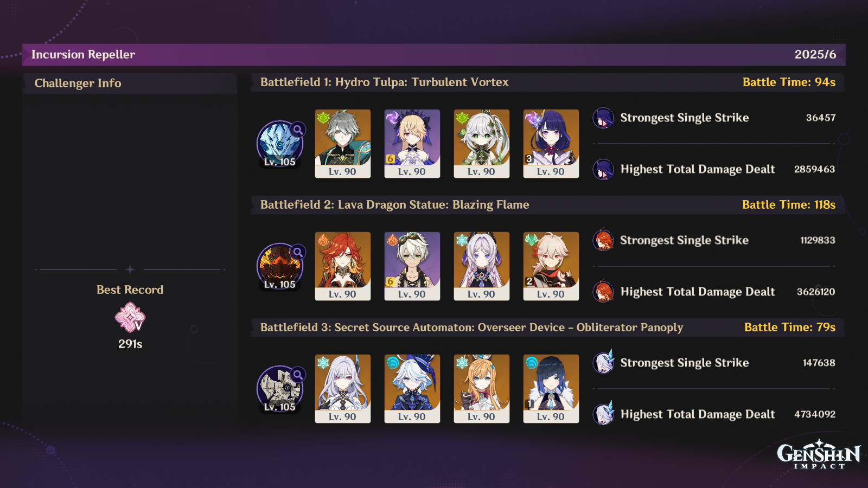Click Battlefield 1 Hydro Tulpa title
The image size is (868, 488).
pyautogui.click(x=385, y=82)
